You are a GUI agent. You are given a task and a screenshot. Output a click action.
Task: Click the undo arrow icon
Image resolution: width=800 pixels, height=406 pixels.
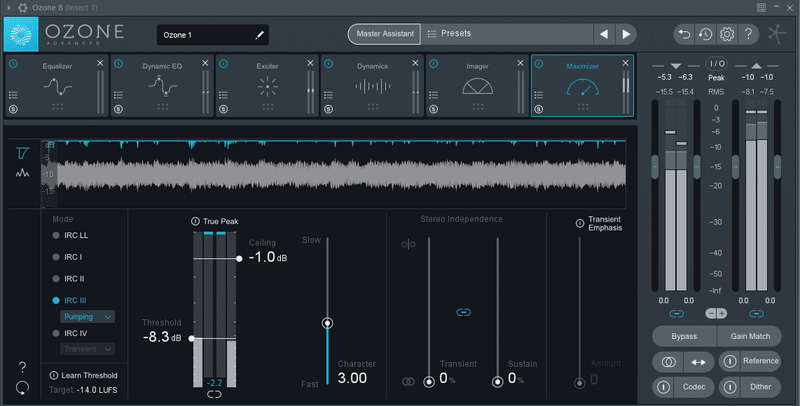[684, 34]
